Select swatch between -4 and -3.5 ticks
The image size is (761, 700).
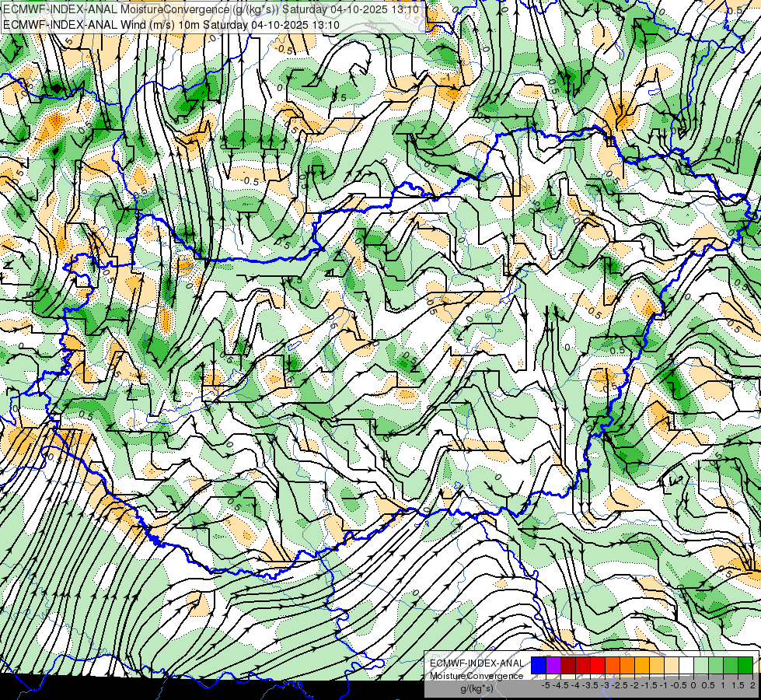583,666
